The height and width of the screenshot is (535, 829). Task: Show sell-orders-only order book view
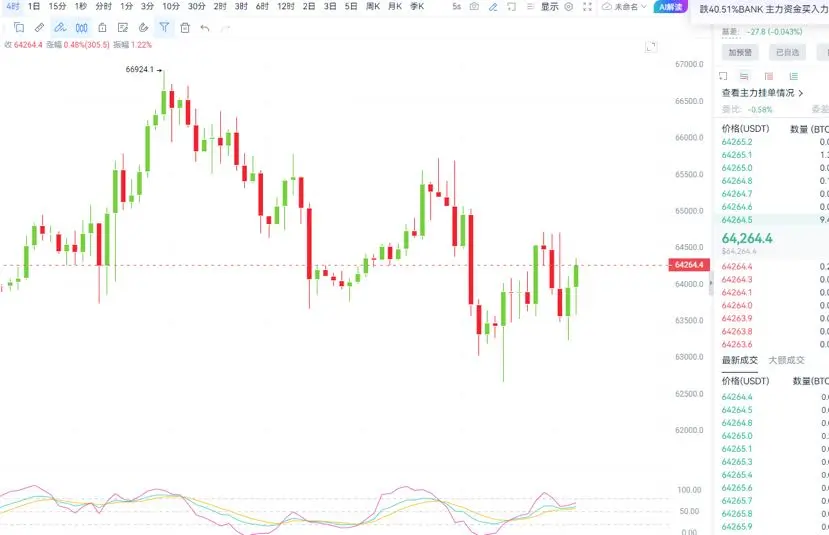[769, 76]
